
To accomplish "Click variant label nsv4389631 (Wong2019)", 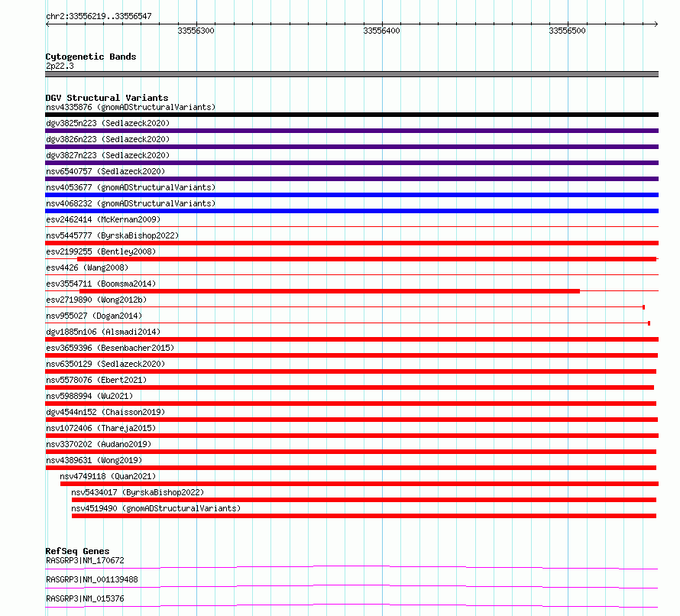I will (94, 460).
